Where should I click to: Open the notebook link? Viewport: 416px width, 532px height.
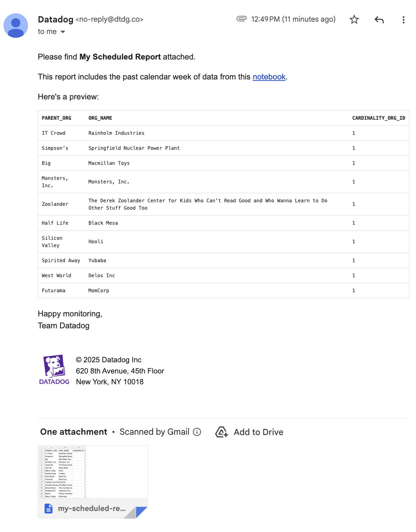tap(269, 77)
